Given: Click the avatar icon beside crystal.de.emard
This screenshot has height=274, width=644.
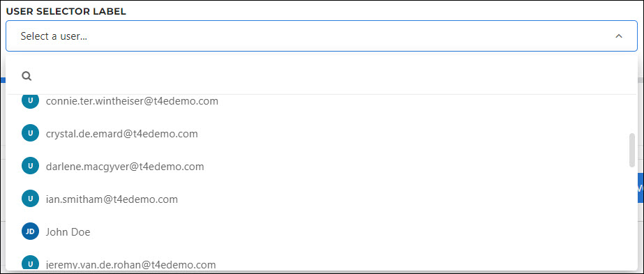Looking at the screenshot, I should 30,133.
